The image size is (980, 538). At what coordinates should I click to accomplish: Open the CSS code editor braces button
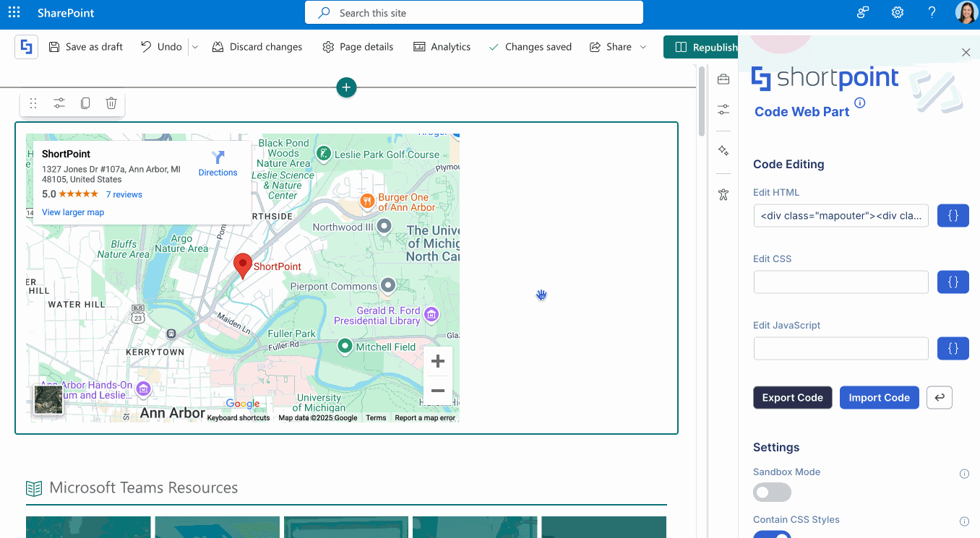pos(953,282)
